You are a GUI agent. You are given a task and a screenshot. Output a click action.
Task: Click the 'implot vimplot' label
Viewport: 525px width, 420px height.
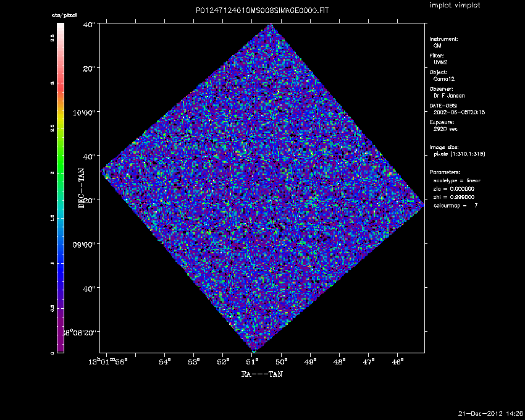coord(456,6)
